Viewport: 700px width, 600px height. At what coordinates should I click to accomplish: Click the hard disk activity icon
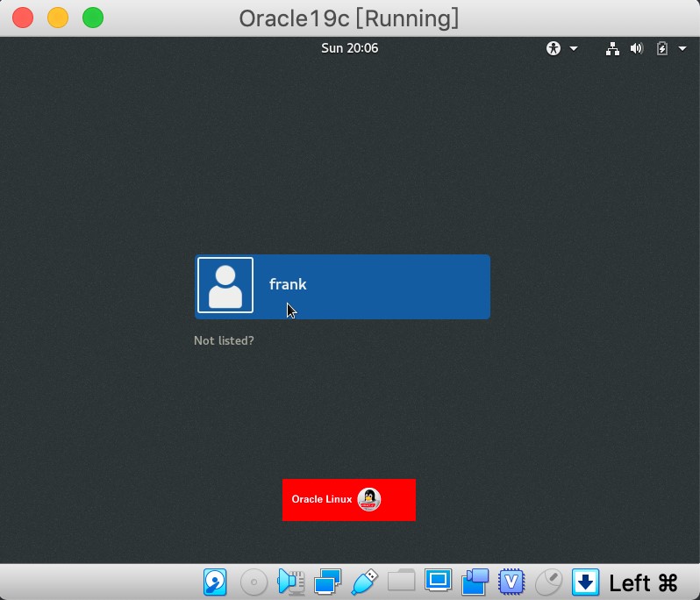pos(215,582)
